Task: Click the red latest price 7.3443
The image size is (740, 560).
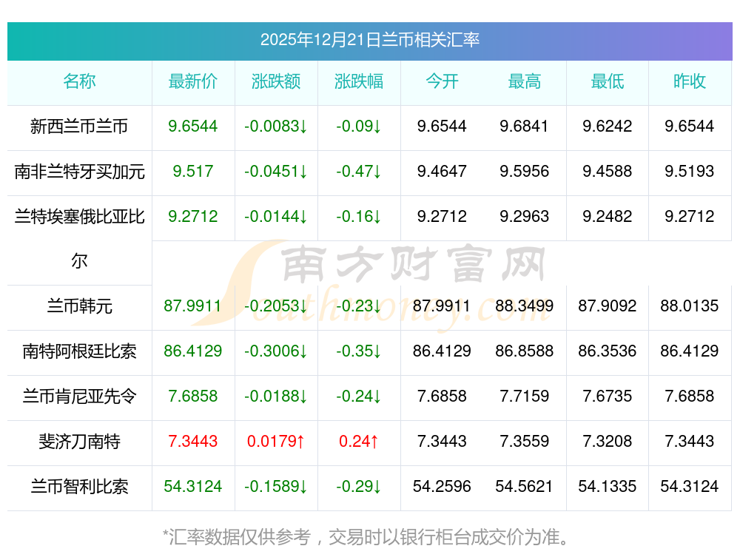Action: (x=193, y=442)
